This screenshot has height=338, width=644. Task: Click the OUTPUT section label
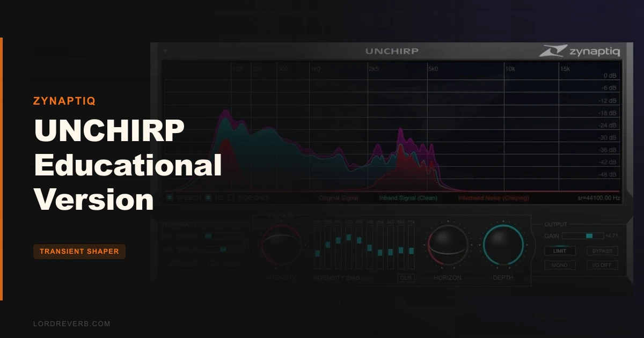coord(555,224)
